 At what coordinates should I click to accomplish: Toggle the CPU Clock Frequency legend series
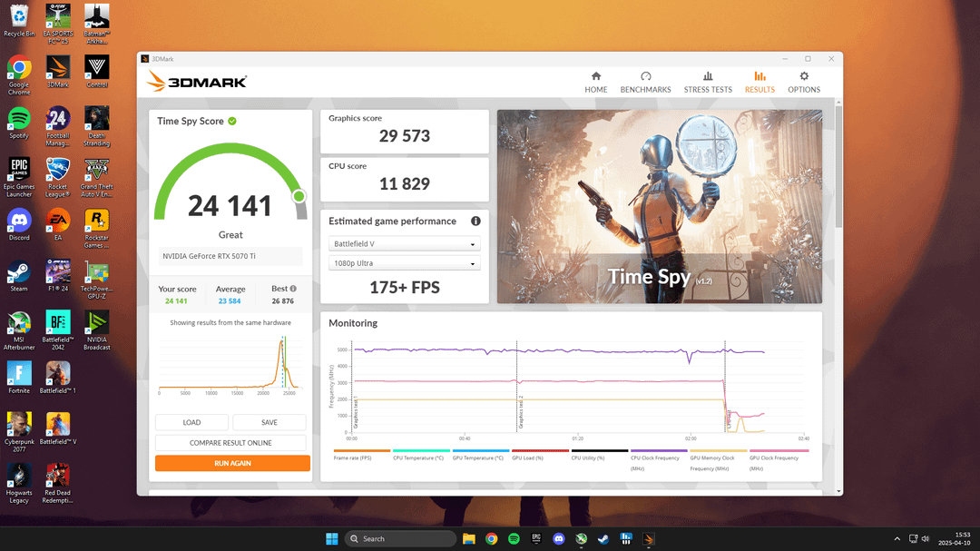(659, 460)
